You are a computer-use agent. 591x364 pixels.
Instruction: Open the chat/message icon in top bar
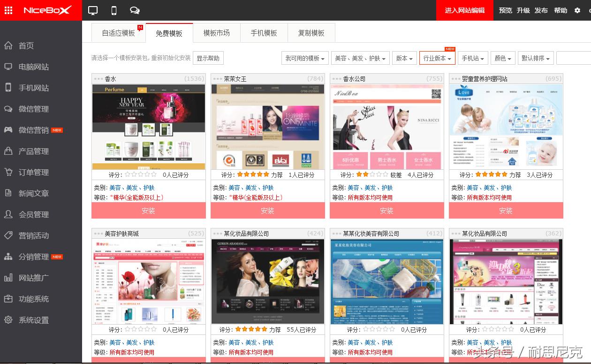135,10
